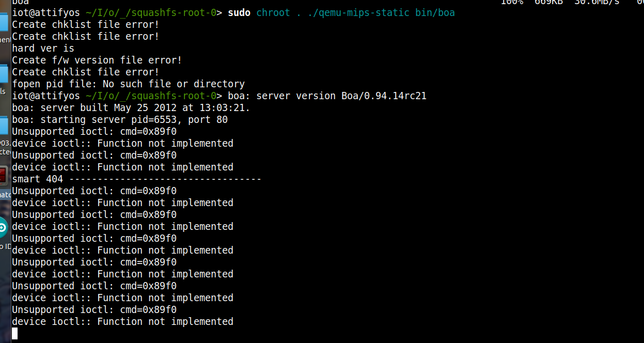The width and height of the screenshot is (644, 343).
Task: Open the Arduino IDE desktop icon
Action: (x=3, y=228)
